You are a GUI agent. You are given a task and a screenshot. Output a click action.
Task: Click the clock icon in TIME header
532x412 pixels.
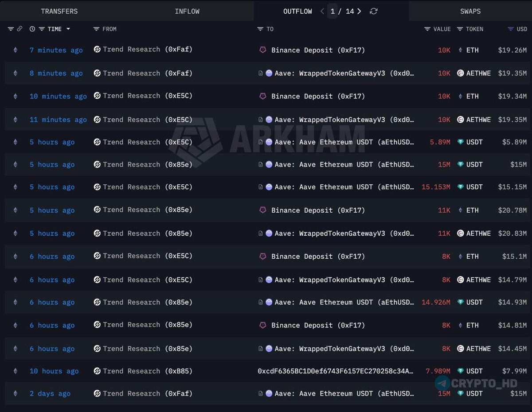click(x=32, y=29)
